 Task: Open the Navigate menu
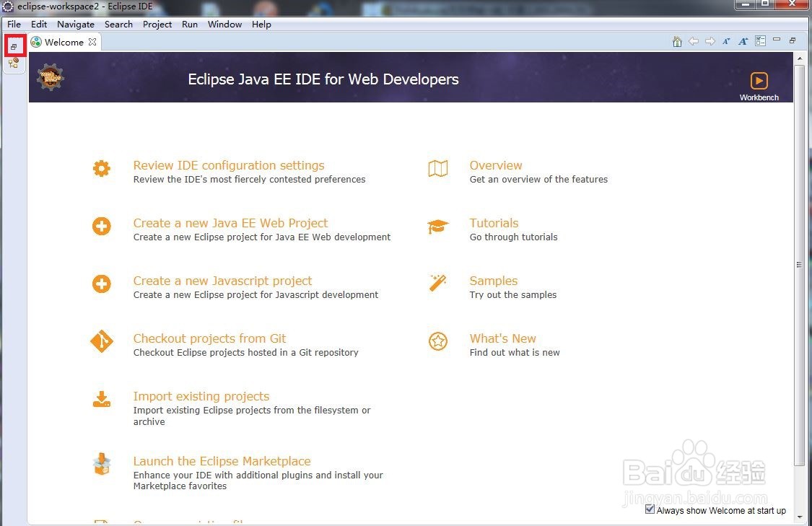pos(76,25)
